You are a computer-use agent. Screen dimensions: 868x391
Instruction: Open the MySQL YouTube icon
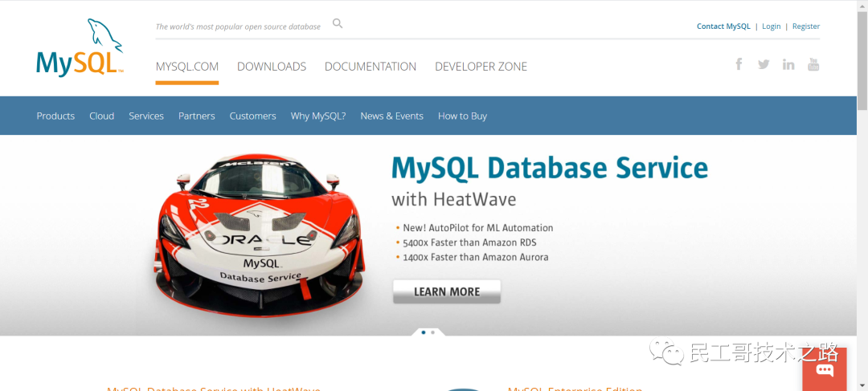[x=813, y=64]
